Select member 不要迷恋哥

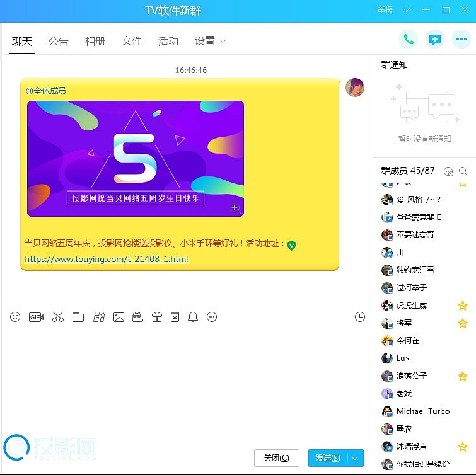click(x=424, y=234)
